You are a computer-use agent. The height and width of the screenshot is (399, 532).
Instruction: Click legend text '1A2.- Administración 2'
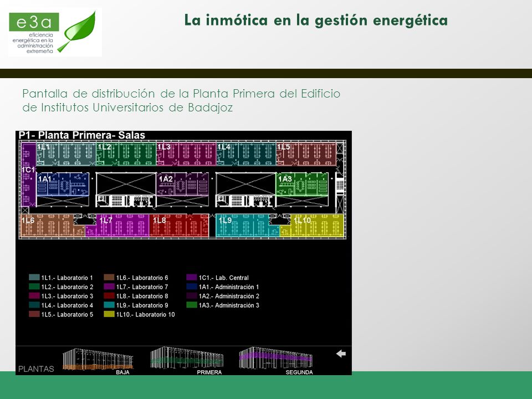pyautogui.click(x=229, y=296)
